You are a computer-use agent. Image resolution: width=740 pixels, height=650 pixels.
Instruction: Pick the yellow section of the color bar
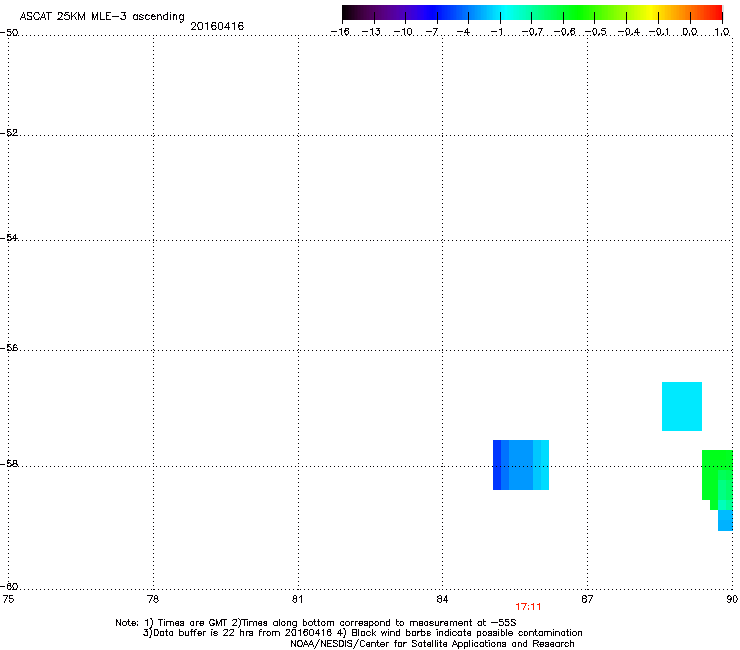(x=652, y=13)
